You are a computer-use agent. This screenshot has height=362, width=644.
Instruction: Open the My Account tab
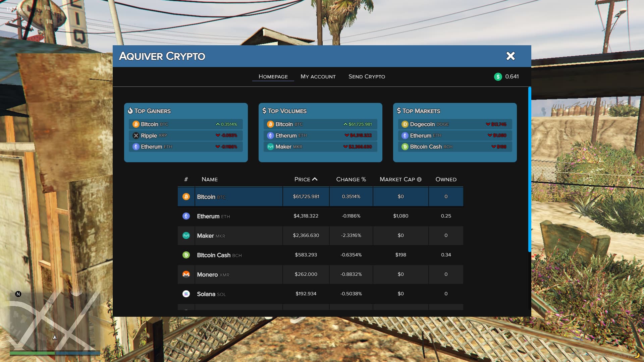(318, 76)
